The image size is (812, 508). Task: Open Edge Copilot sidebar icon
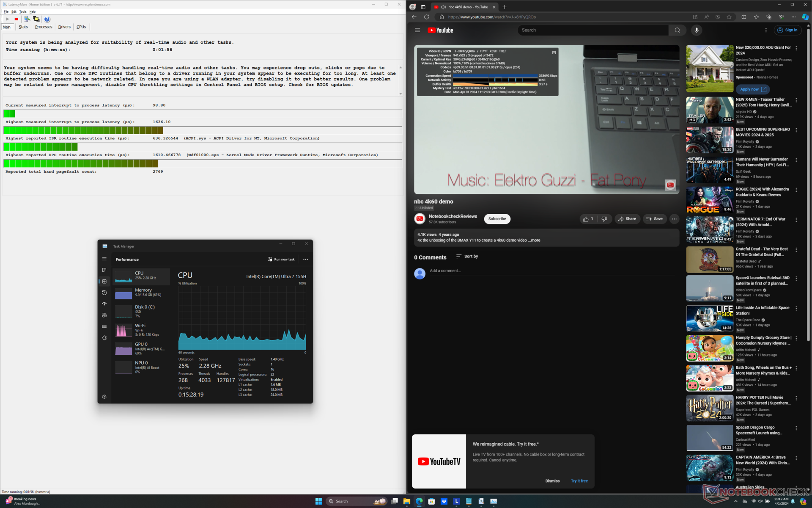point(805,17)
